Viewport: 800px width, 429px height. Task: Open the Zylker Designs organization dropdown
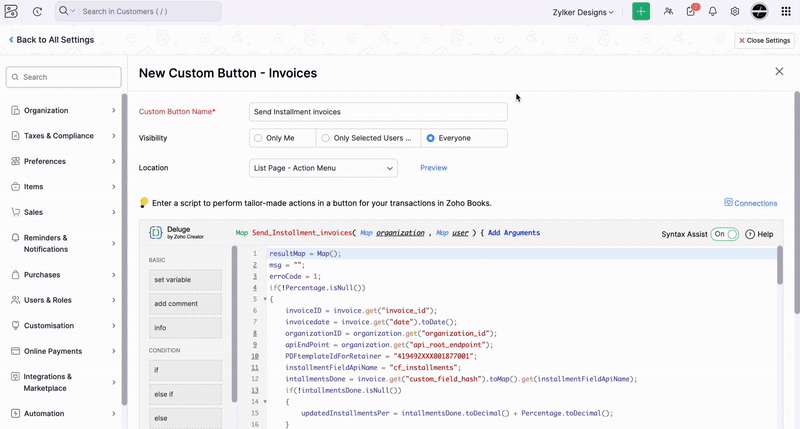(583, 12)
